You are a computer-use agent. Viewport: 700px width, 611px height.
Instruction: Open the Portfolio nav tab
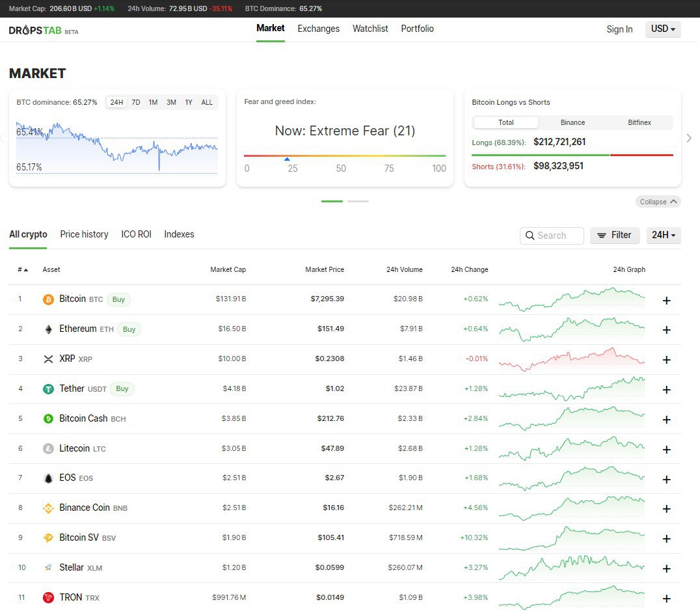(x=418, y=29)
